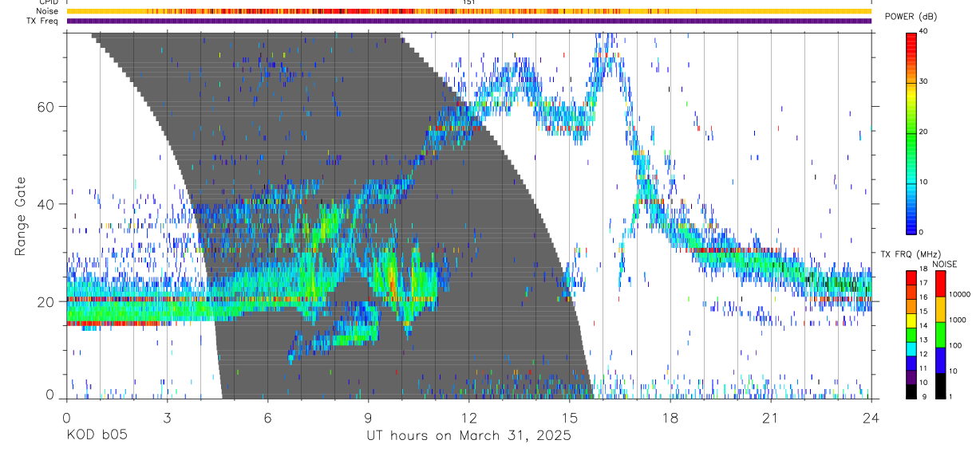Click the orange 15–16 MHz TX FRQ swatch
The width and height of the screenshot is (980, 452).
pyautogui.click(x=911, y=307)
